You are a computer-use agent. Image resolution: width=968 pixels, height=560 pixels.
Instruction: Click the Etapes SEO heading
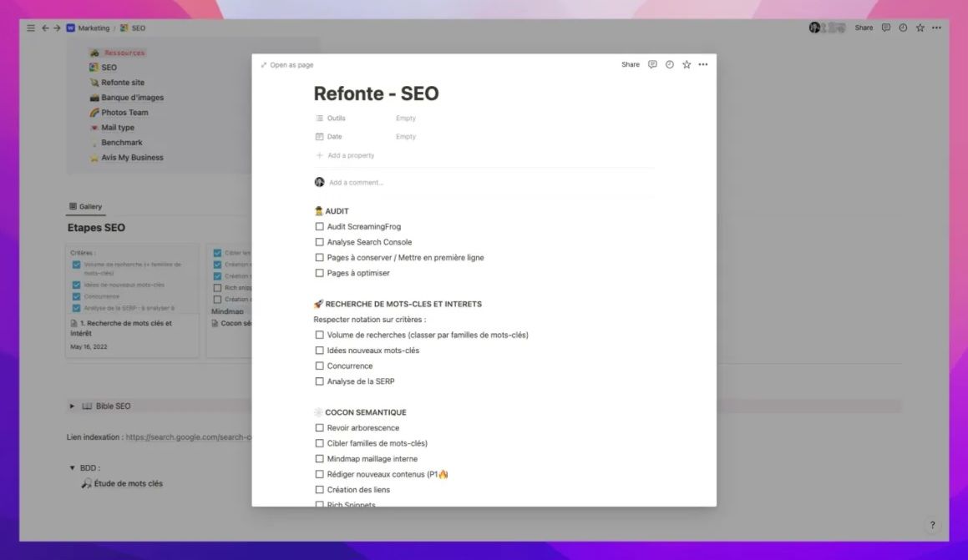[x=96, y=228]
